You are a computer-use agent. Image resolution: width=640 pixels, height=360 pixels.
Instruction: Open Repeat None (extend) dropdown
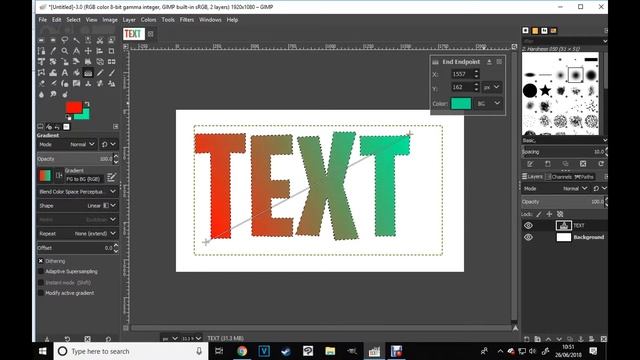click(x=78, y=233)
